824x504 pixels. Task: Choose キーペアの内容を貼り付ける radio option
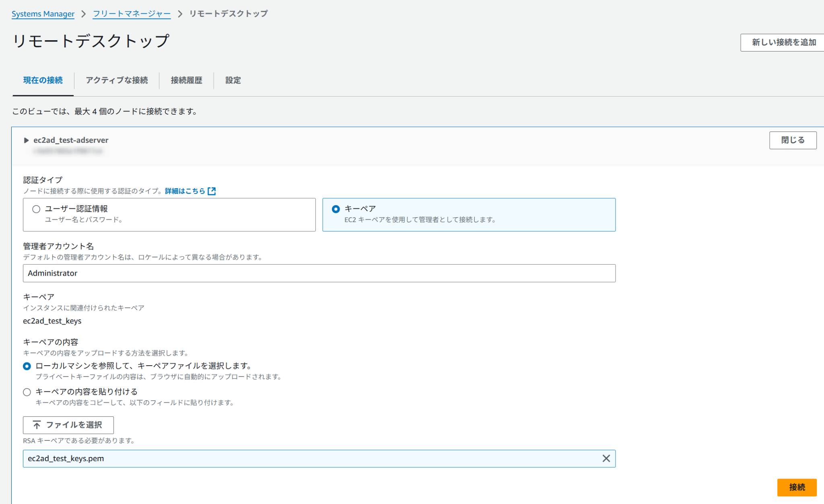coord(27,392)
